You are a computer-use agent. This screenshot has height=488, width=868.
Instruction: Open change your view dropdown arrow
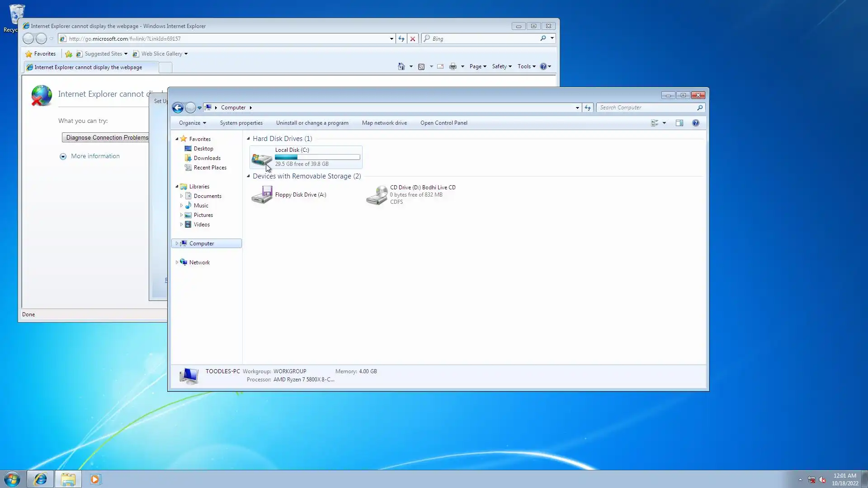coord(664,123)
